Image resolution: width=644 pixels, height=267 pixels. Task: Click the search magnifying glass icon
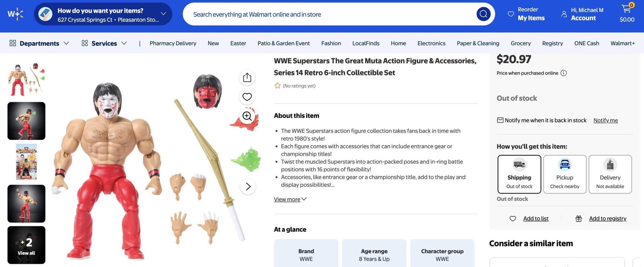pos(483,13)
